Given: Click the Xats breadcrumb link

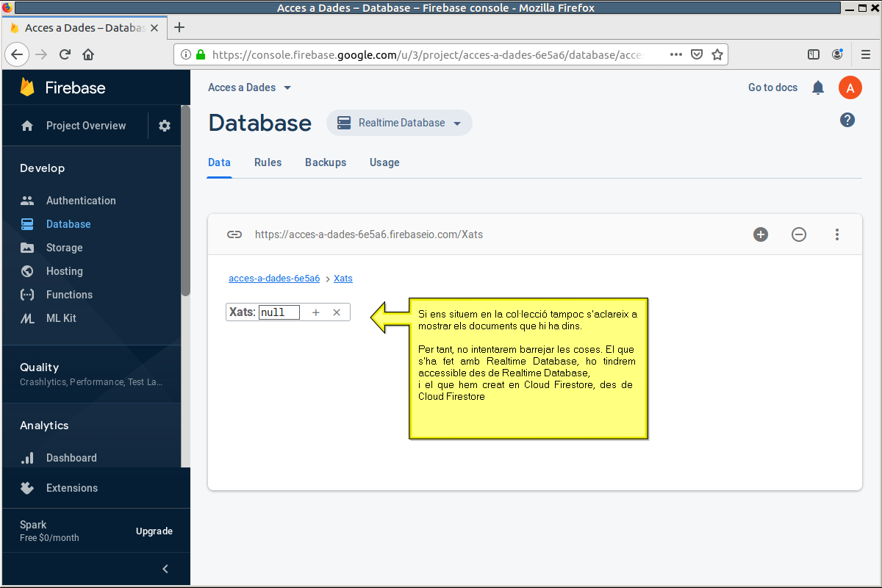Looking at the screenshot, I should tap(343, 279).
